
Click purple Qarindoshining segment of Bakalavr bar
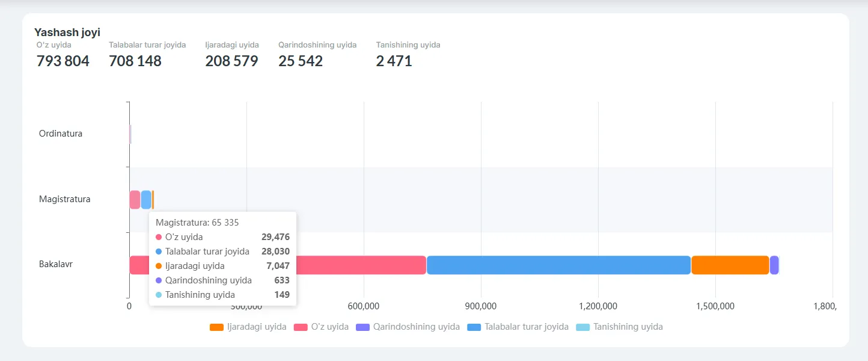pyautogui.click(x=774, y=265)
